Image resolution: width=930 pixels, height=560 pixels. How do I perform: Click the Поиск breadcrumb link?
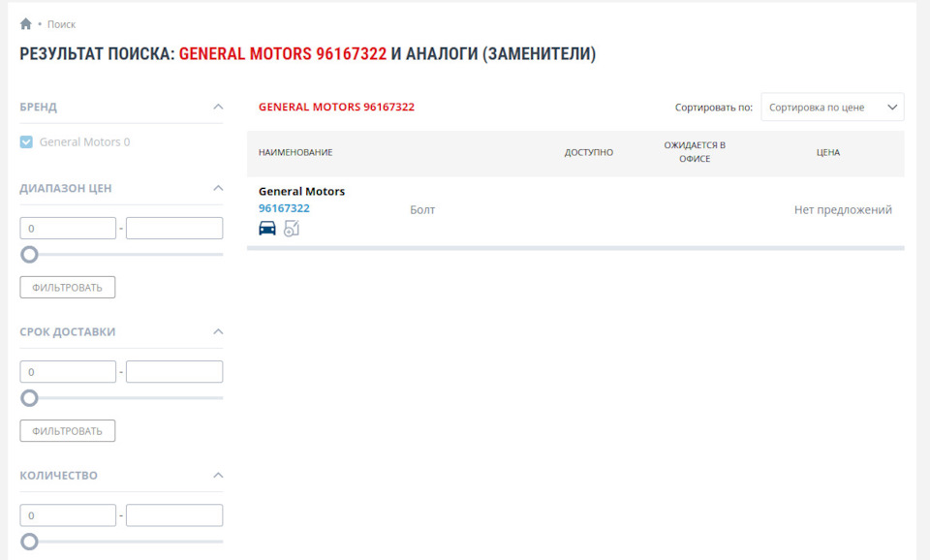tap(61, 24)
